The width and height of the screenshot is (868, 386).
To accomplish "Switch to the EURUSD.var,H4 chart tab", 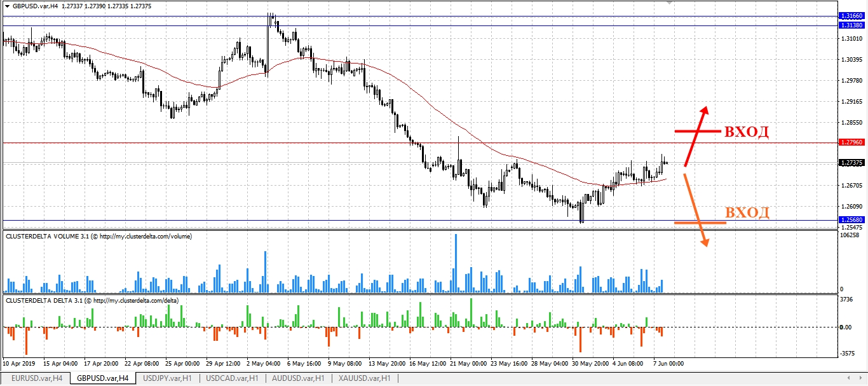I will 36,378.
